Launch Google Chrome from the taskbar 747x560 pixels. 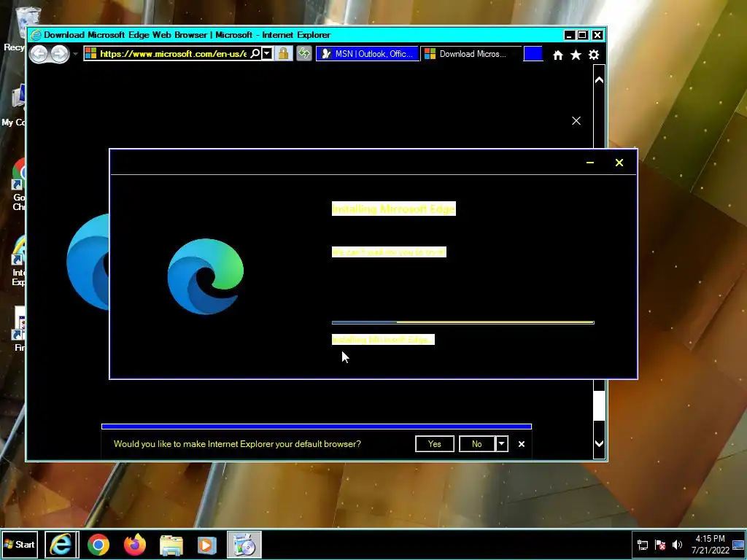coord(98,545)
